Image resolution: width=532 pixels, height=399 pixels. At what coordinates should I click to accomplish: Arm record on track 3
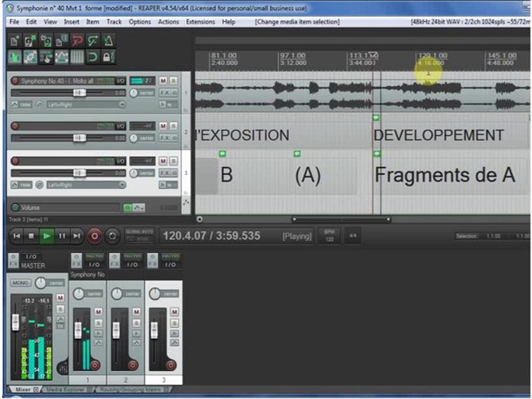point(15,161)
